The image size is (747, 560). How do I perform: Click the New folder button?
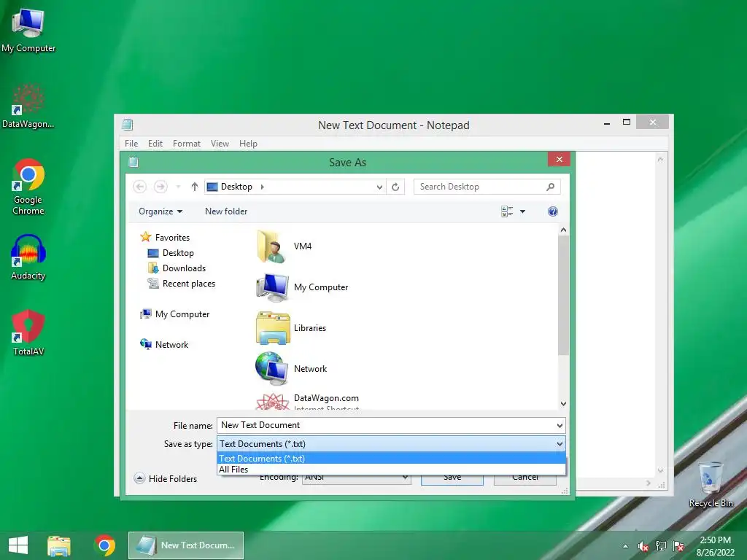(226, 211)
